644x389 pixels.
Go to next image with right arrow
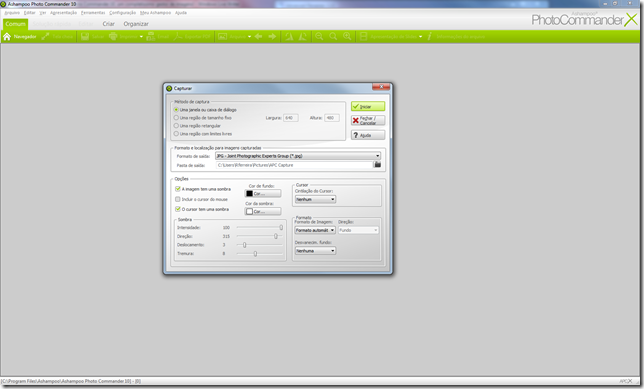click(272, 37)
